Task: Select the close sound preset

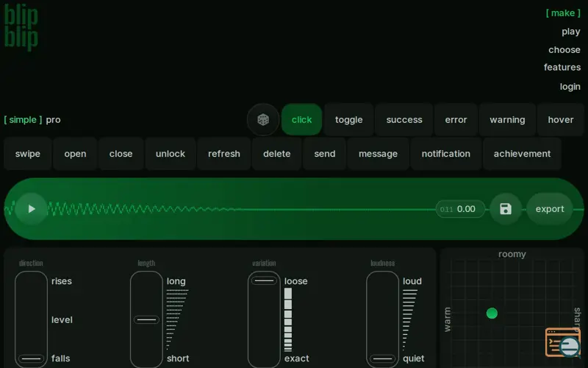Action: [x=121, y=154]
